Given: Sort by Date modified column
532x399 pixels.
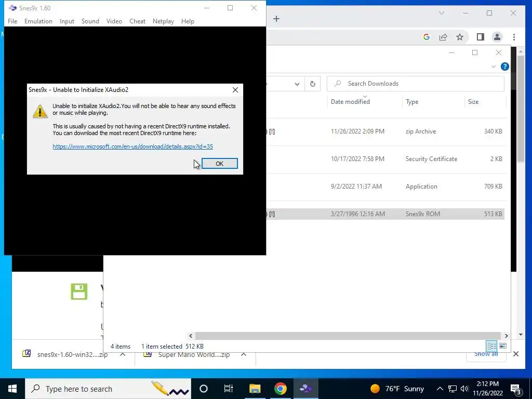Looking at the screenshot, I should coord(350,102).
